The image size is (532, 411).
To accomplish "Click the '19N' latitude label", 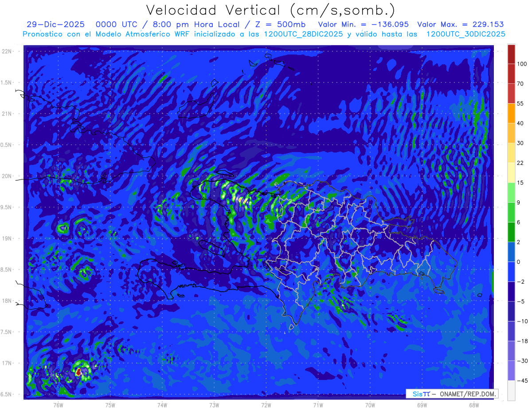I will click(6, 239).
